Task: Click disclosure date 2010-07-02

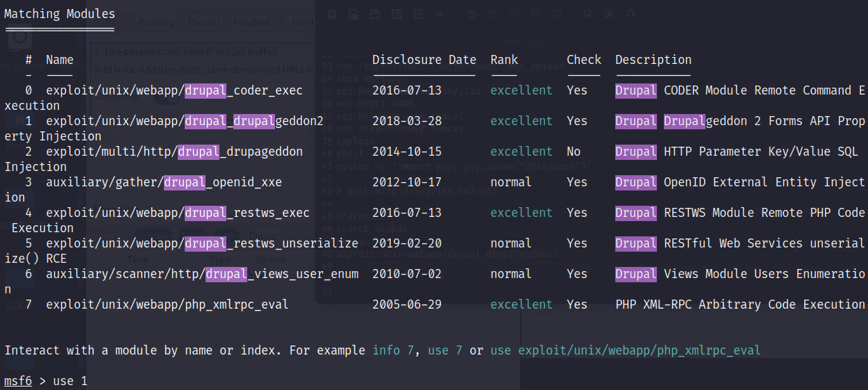Action: [x=407, y=274]
